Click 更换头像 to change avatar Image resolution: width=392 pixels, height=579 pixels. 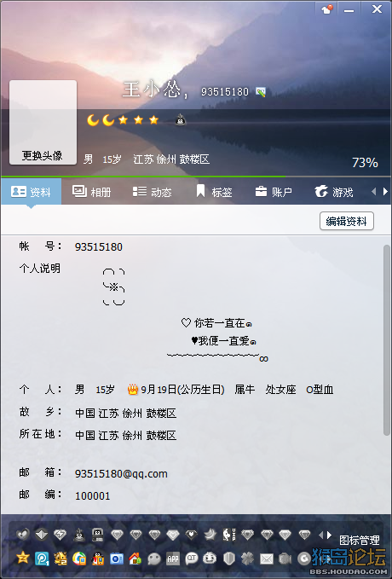42,155
